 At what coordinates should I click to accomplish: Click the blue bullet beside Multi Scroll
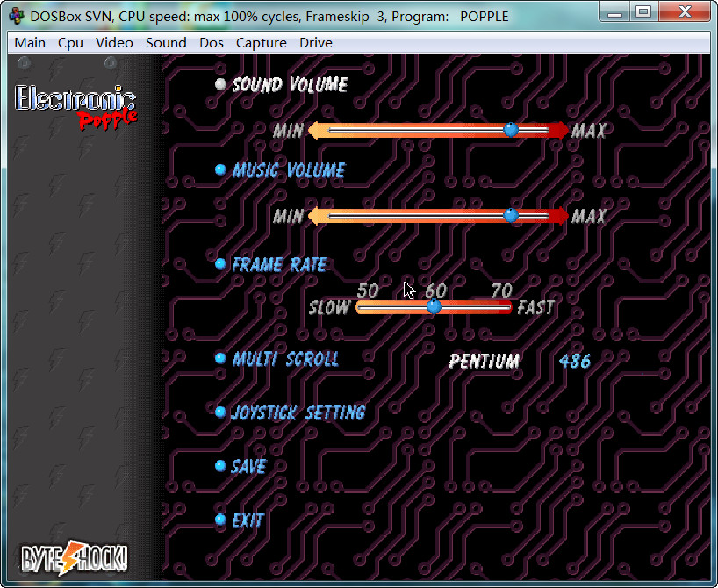click(x=220, y=358)
